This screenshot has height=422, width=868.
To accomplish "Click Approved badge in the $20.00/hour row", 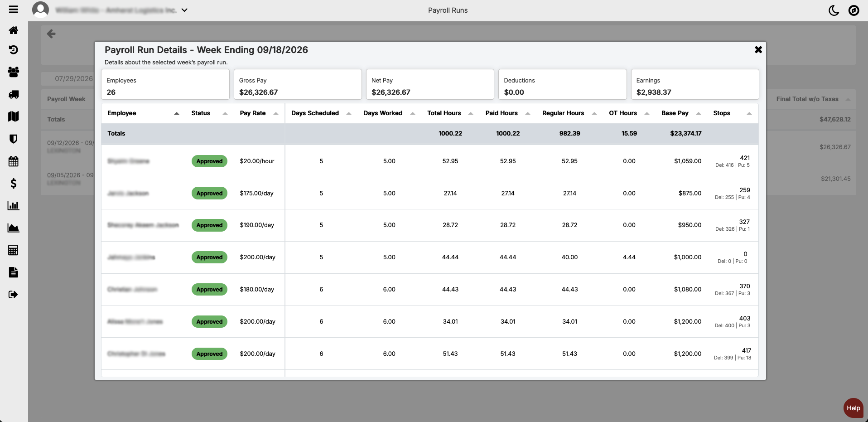I will coord(209,161).
